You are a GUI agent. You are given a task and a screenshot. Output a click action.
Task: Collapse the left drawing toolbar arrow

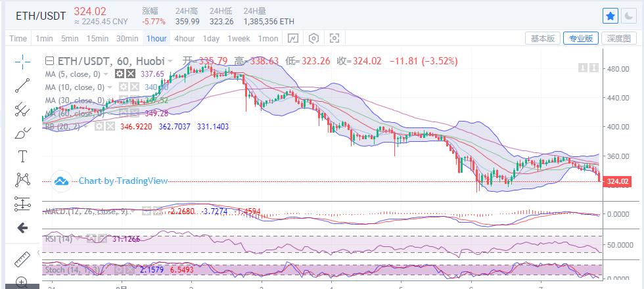[x=39, y=253]
